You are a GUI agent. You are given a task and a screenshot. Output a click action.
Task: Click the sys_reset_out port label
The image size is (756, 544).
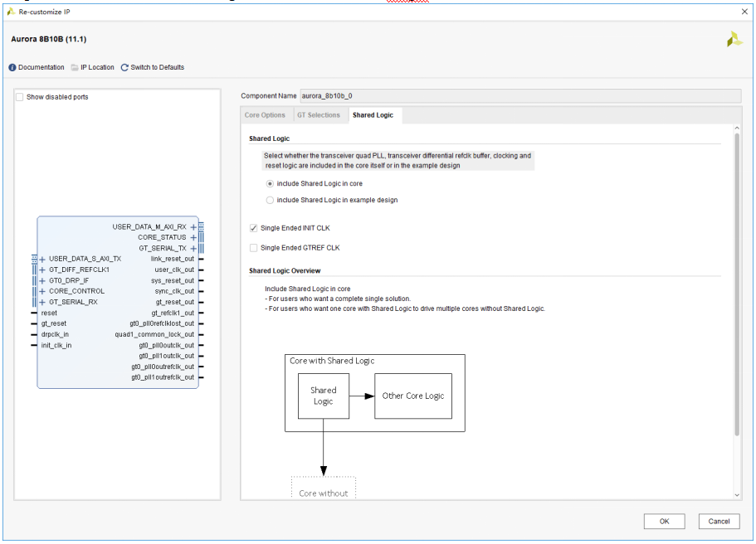173,281
